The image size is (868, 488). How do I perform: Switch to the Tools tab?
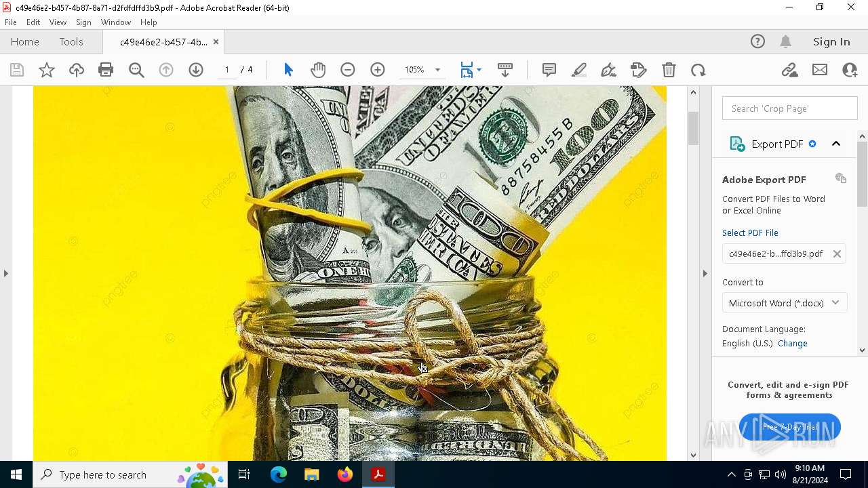click(x=71, y=42)
